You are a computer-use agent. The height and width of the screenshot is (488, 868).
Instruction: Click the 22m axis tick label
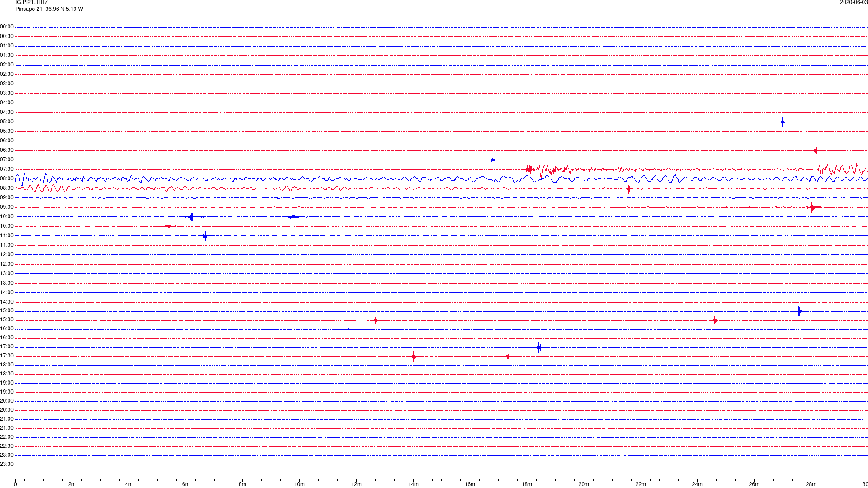coord(641,484)
